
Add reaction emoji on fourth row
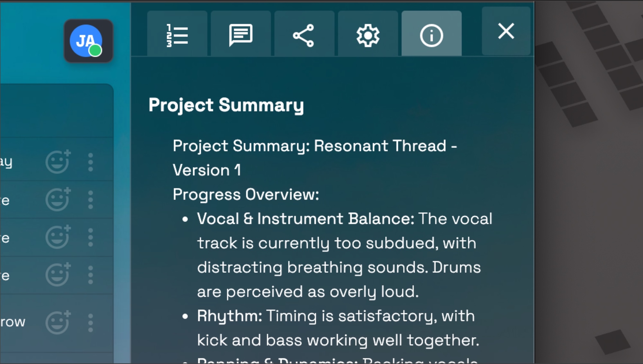click(58, 275)
